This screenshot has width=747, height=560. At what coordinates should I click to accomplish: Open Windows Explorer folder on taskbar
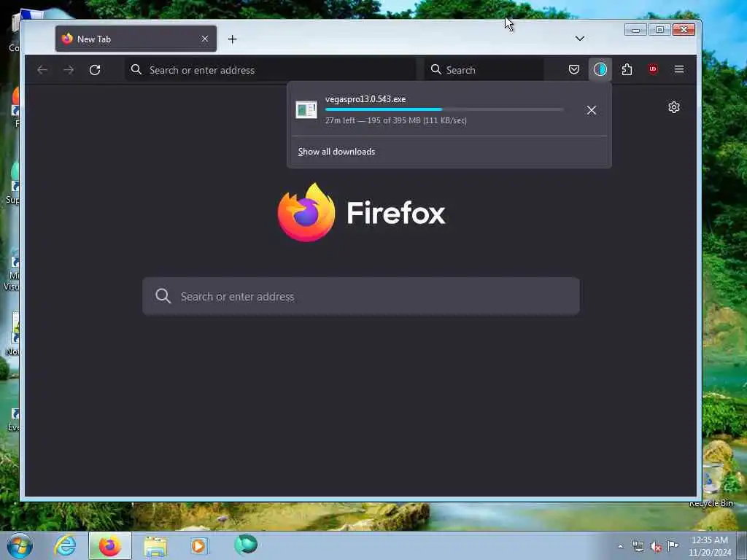click(155, 547)
